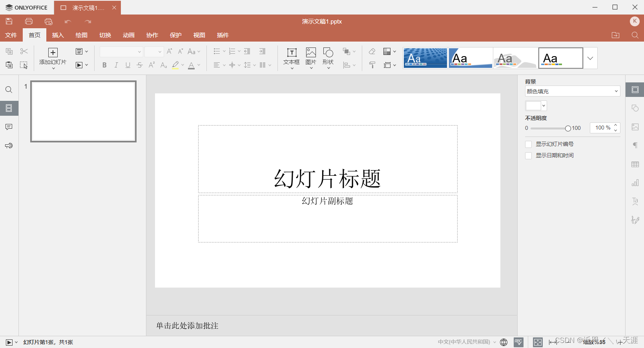Click the clear style eraser icon
644x348 pixels.
(372, 51)
